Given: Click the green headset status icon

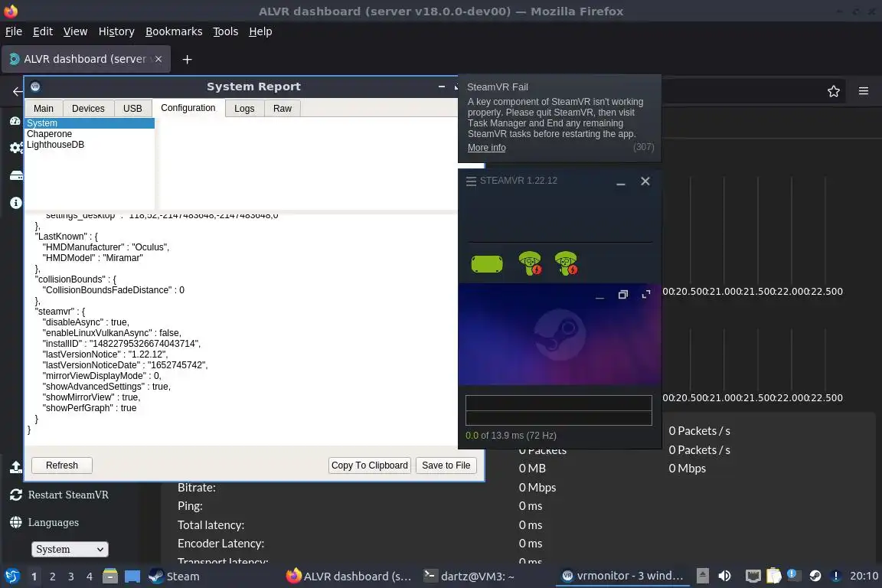Looking at the screenshot, I should click(487, 263).
